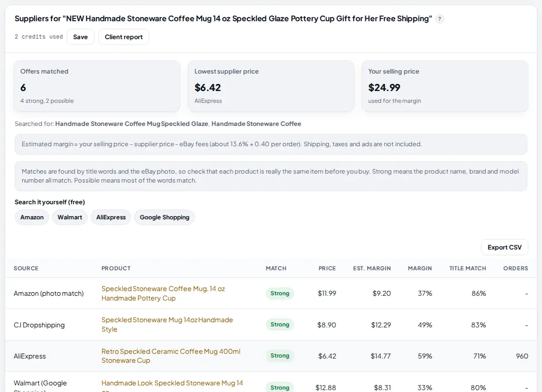Screen dimensions: 542x392
Task: Click the $8.31 estimated margin value
Action: tap(382, 387)
